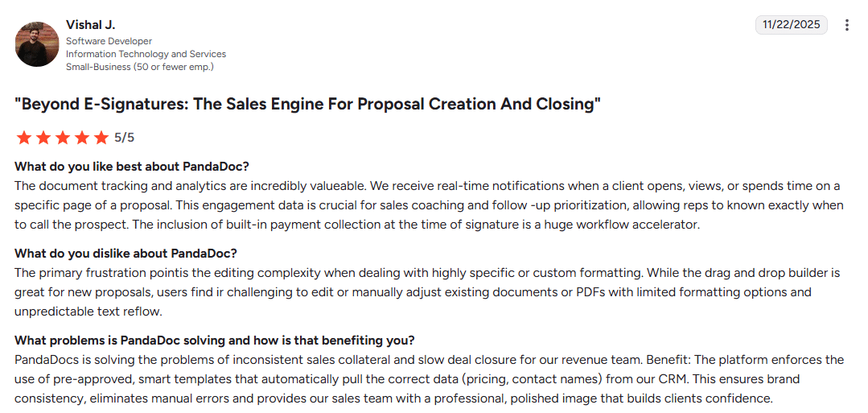Image resolution: width=868 pixels, height=413 pixels.
Task: Click the fourth rating star
Action: pyautogui.click(x=81, y=138)
